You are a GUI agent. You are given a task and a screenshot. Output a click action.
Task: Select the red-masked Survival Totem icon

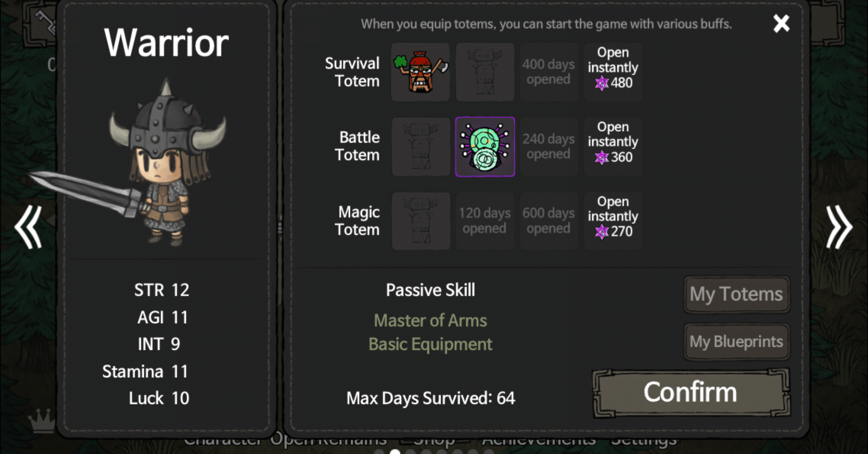[421, 72]
